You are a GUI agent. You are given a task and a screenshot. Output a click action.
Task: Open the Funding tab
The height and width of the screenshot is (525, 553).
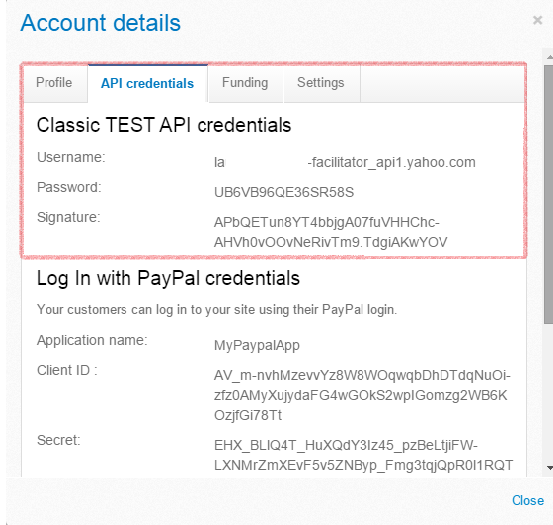coord(245,83)
